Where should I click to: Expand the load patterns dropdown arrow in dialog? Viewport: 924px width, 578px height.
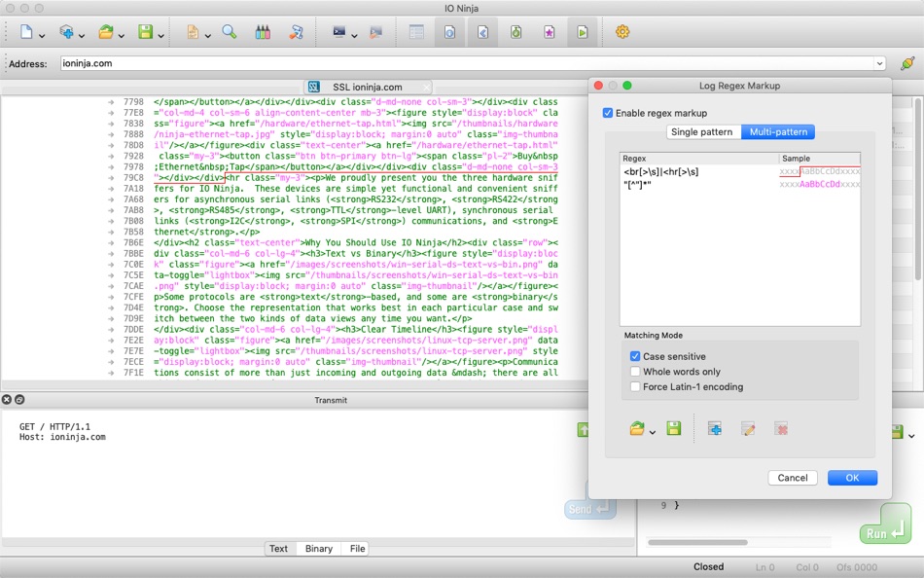pyautogui.click(x=653, y=432)
